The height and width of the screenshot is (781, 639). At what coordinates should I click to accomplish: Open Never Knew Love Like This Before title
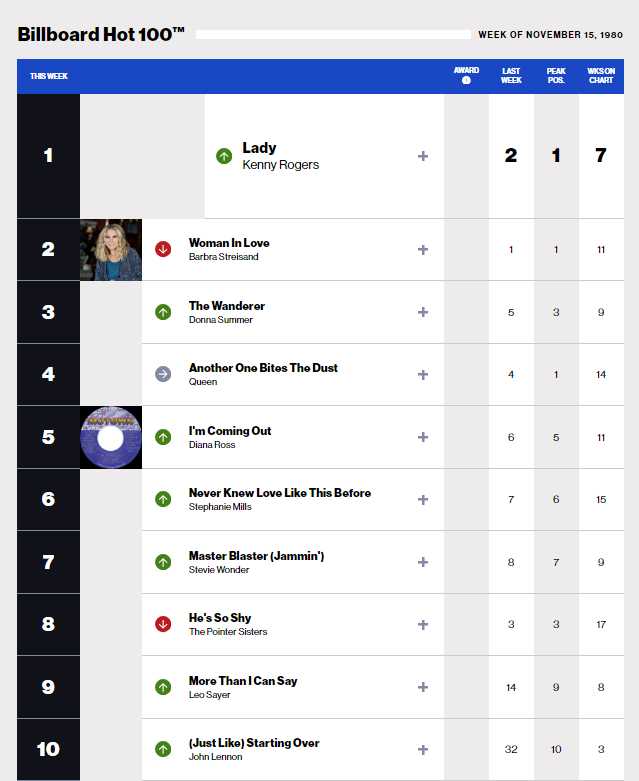(x=279, y=493)
